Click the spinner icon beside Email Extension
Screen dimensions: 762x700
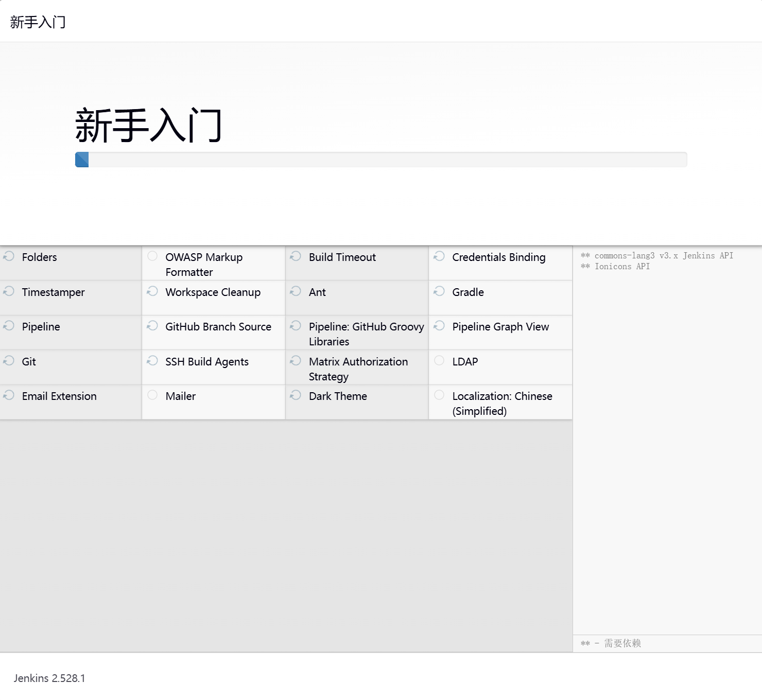[x=9, y=395]
